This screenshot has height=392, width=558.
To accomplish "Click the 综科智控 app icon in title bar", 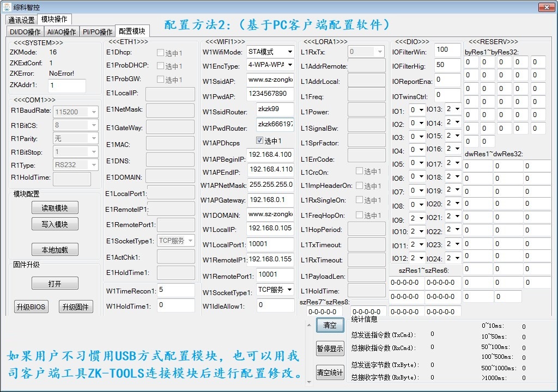I will (7, 7).
